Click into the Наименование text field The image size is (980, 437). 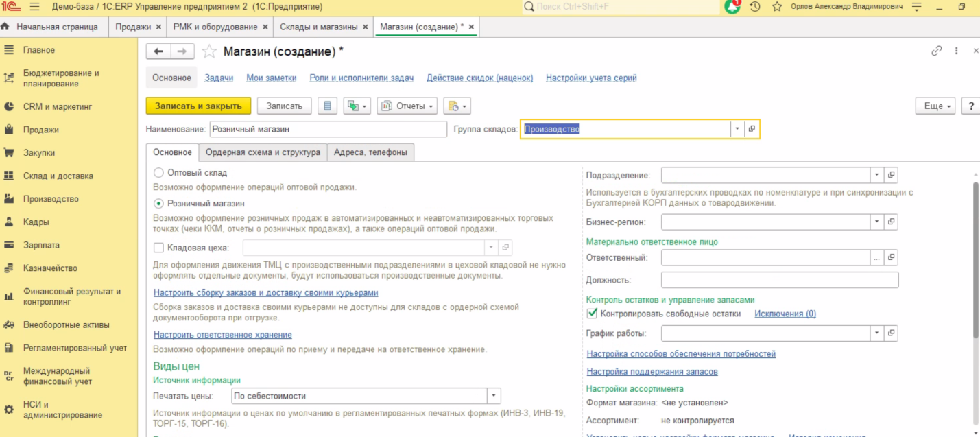coord(328,129)
